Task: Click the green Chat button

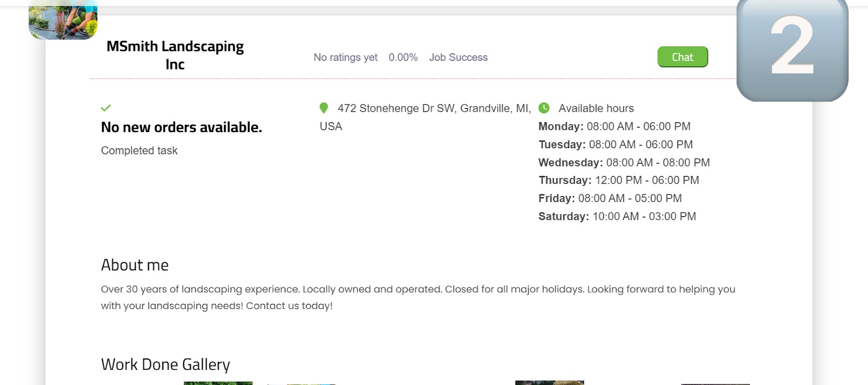Action: pos(682,57)
